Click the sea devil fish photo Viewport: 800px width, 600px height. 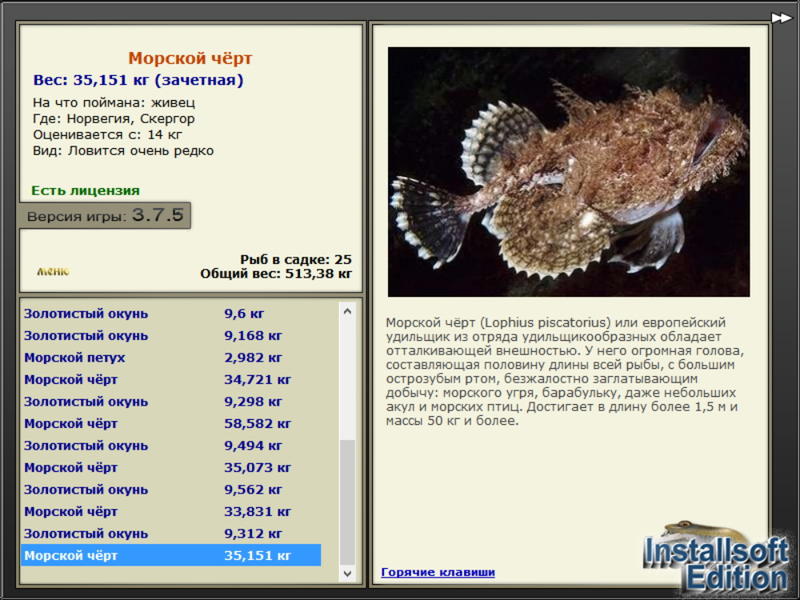(x=568, y=172)
